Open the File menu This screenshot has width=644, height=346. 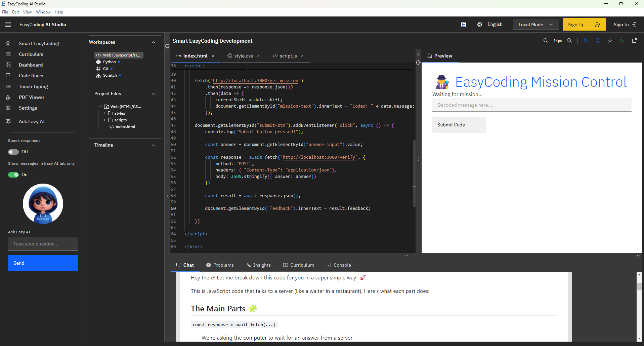coord(5,12)
